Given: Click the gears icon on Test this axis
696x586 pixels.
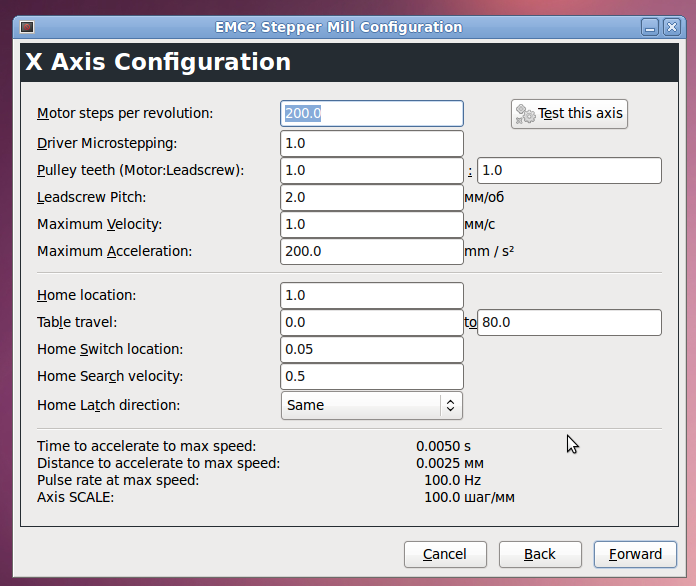Looking at the screenshot, I should click(525, 114).
